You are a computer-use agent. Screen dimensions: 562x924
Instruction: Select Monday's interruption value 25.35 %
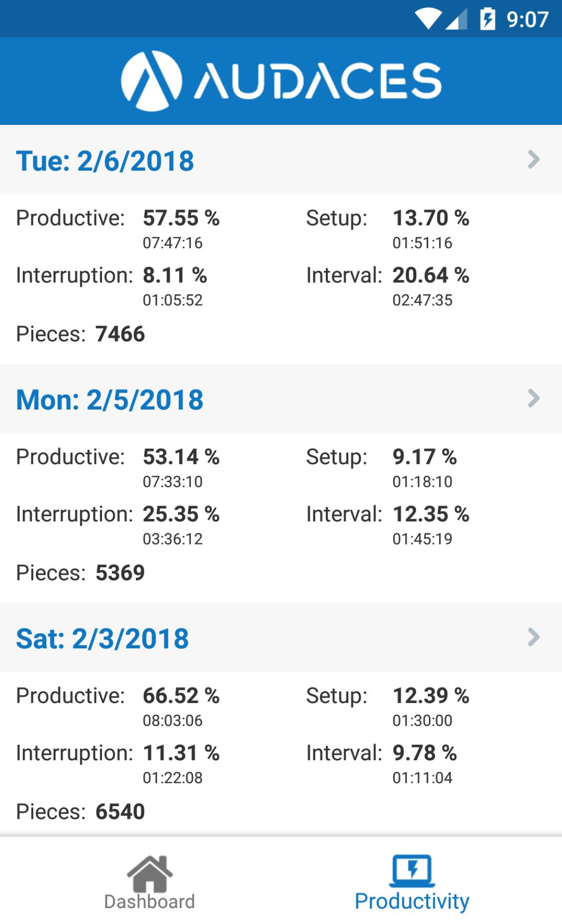[x=181, y=514]
